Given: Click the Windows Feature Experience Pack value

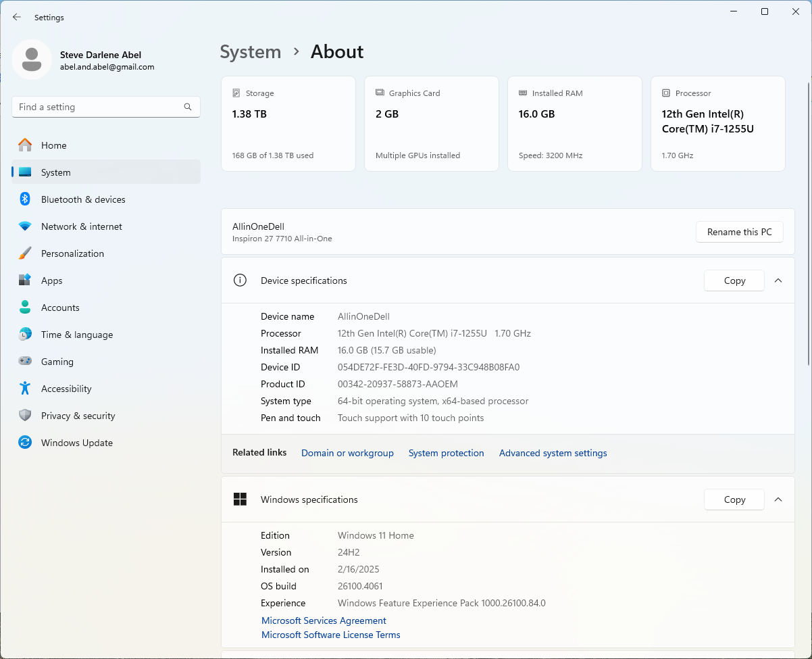Looking at the screenshot, I should 442,603.
